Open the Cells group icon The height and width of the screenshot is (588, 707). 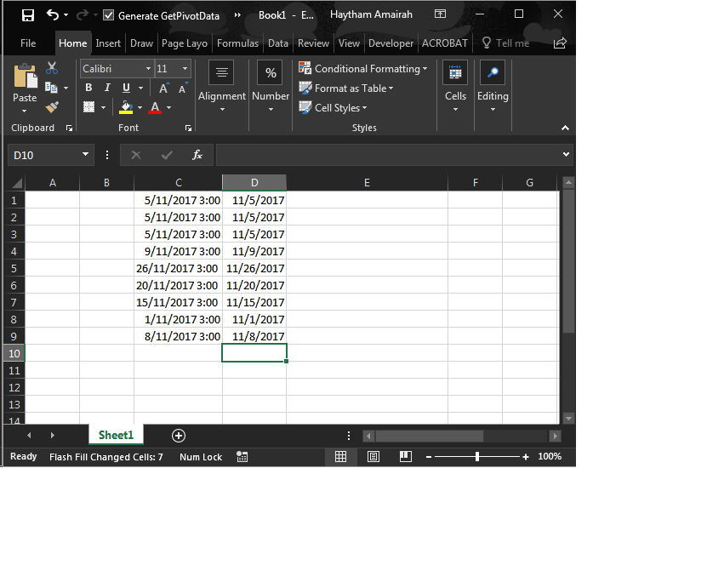click(455, 72)
